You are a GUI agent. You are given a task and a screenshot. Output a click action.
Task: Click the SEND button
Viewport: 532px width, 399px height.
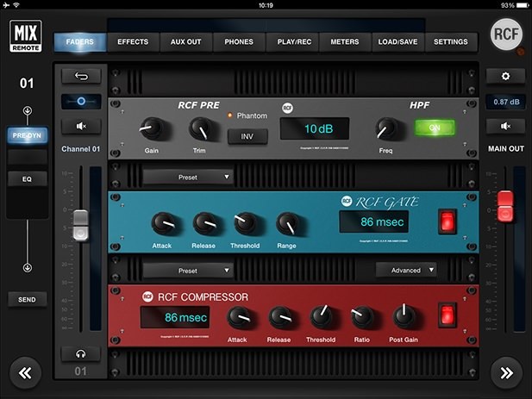click(28, 299)
